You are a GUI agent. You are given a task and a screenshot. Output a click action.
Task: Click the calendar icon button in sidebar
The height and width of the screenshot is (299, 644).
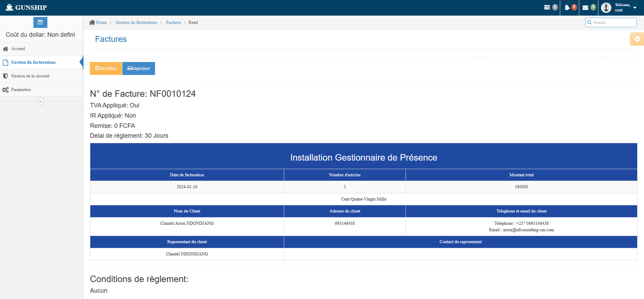click(x=40, y=23)
